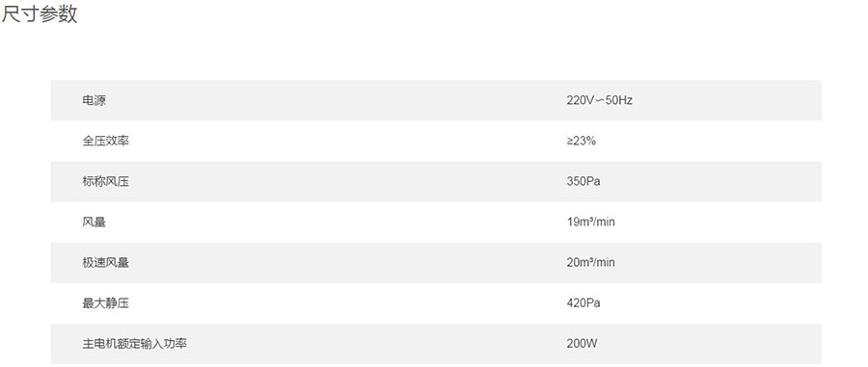Click the 效率 part of 全压效率
Screen dimensions: 868x367
click(x=118, y=141)
